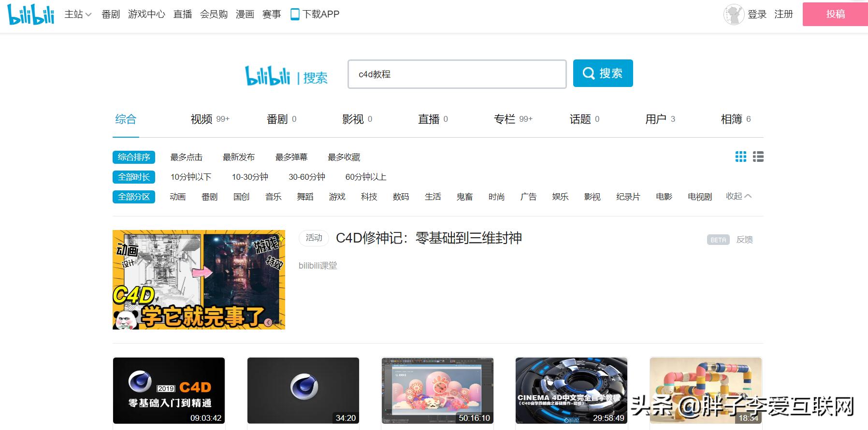868x430 pixels.
Task: Focus the search box containing c4d教程
Action: 457,74
